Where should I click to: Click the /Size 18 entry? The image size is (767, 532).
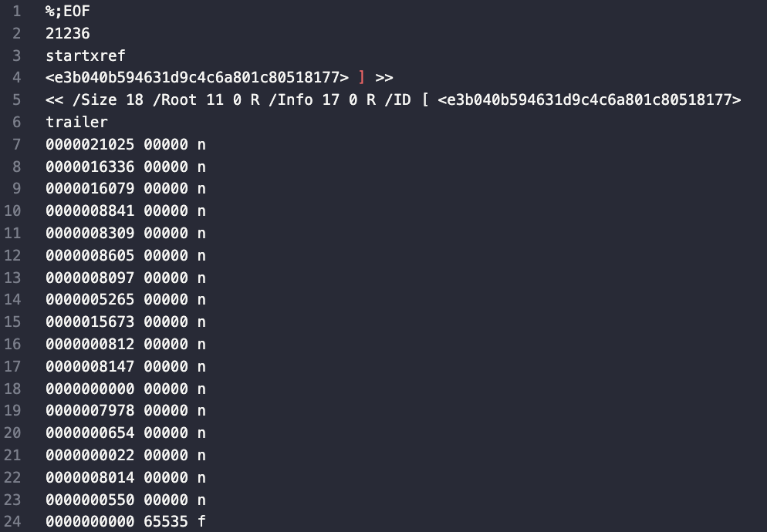[107, 99]
